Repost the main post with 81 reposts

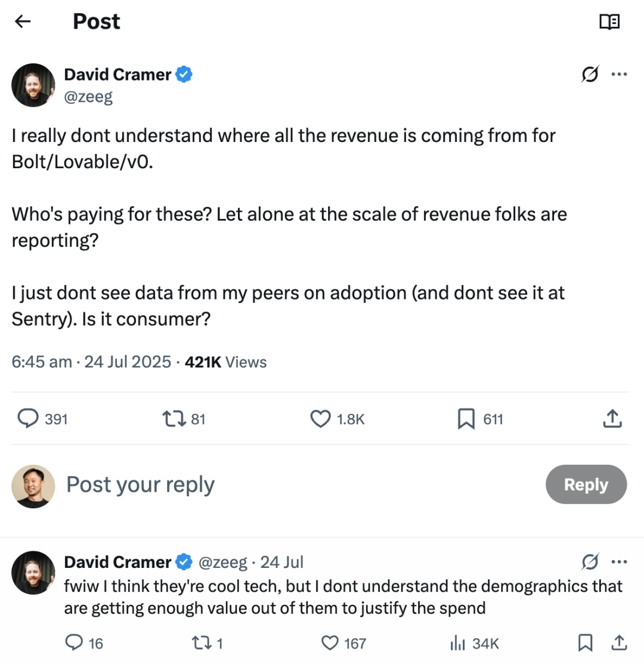(x=172, y=419)
